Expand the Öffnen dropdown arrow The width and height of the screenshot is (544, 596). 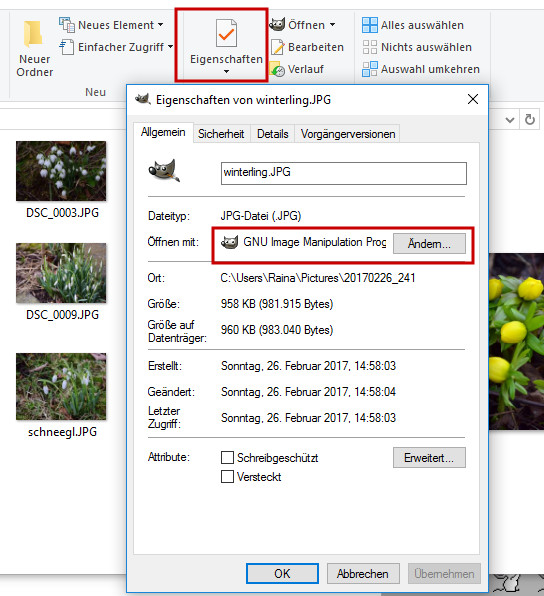[x=333, y=25]
